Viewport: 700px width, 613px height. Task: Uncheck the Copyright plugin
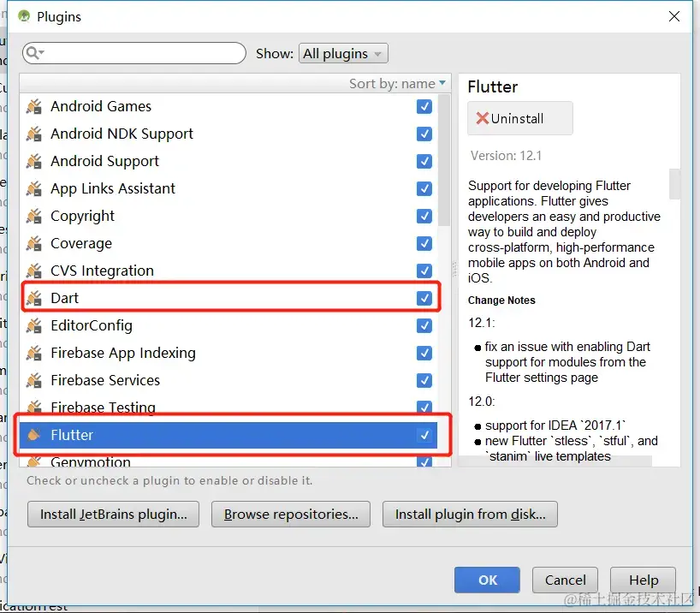(x=424, y=216)
